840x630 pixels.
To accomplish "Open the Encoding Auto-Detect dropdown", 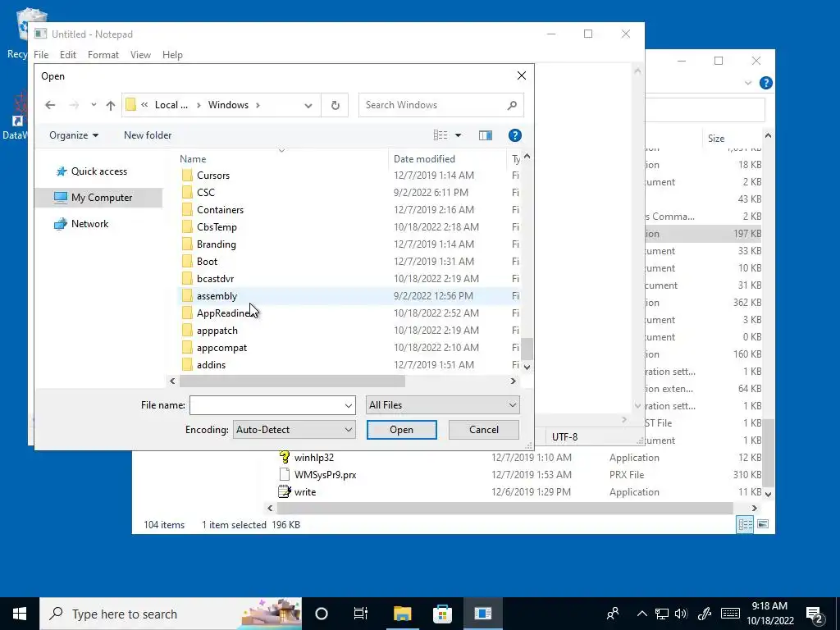I will click(294, 430).
